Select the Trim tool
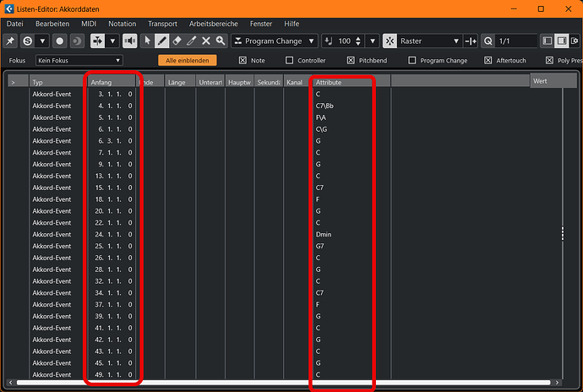Screen dimensions: 583x392 (x=192, y=41)
